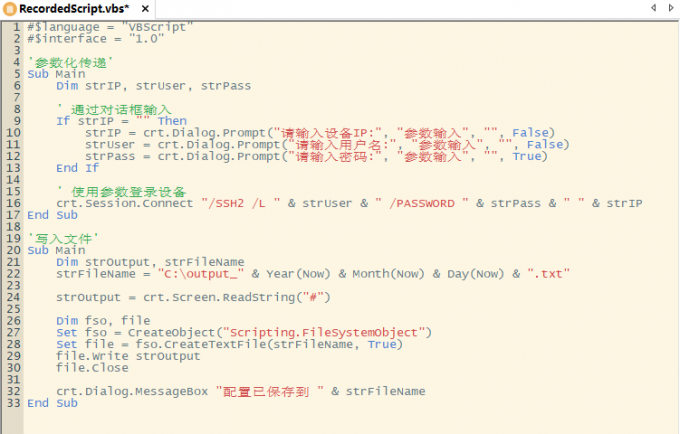Click the string '/PASSWORD' on line 16

click(422, 203)
